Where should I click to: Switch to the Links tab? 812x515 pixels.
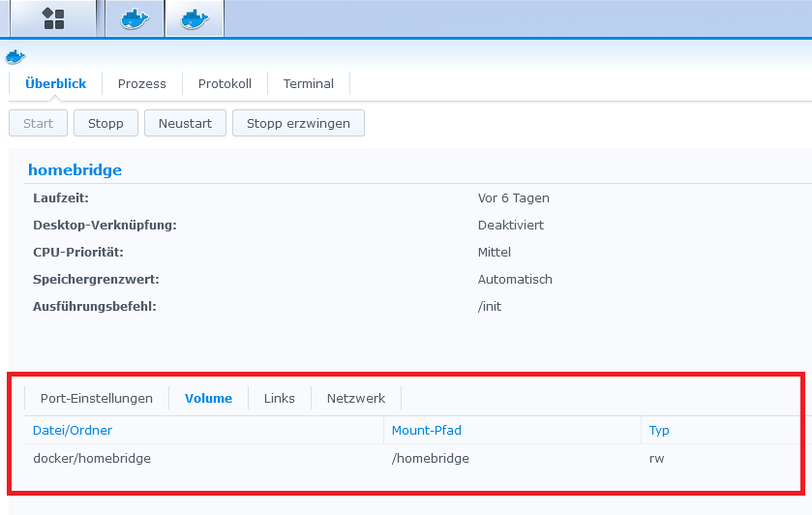click(280, 398)
